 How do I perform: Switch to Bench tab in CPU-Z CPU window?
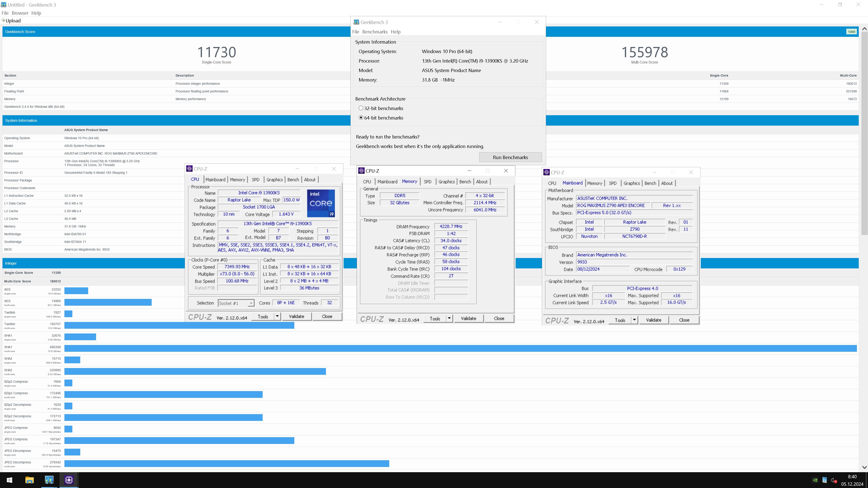point(293,180)
